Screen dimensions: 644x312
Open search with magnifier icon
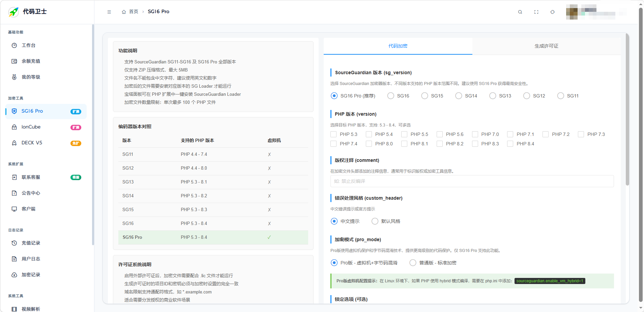click(520, 12)
